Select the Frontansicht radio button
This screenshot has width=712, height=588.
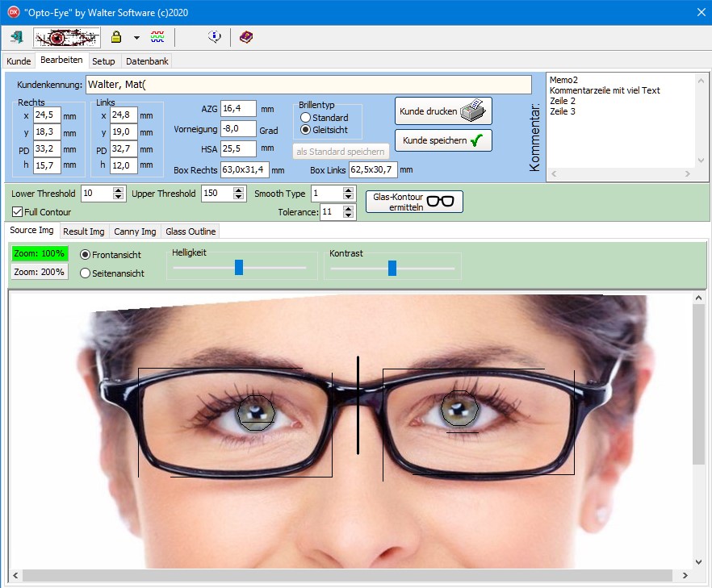85,255
